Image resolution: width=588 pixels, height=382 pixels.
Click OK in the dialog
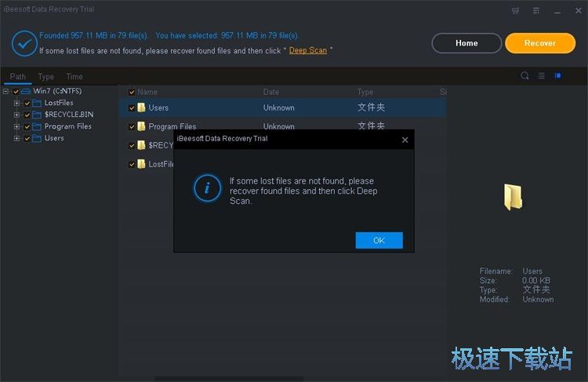tap(379, 240)
